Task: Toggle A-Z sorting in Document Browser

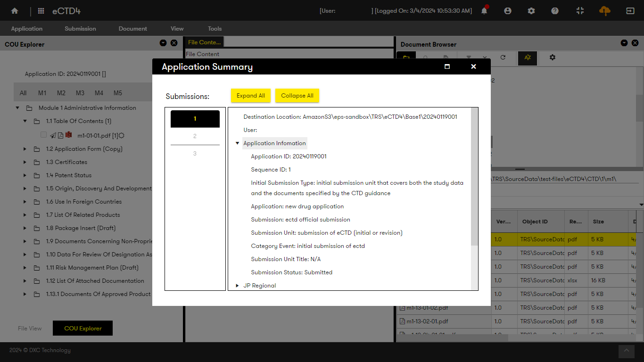Action: pyautogui.click(x=528, y=58)
